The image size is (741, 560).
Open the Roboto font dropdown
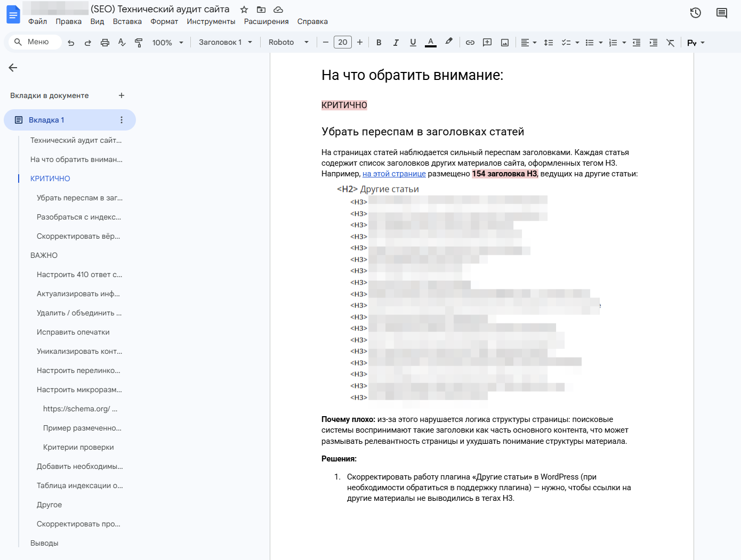pyautogui.click(x=288, y=43)
